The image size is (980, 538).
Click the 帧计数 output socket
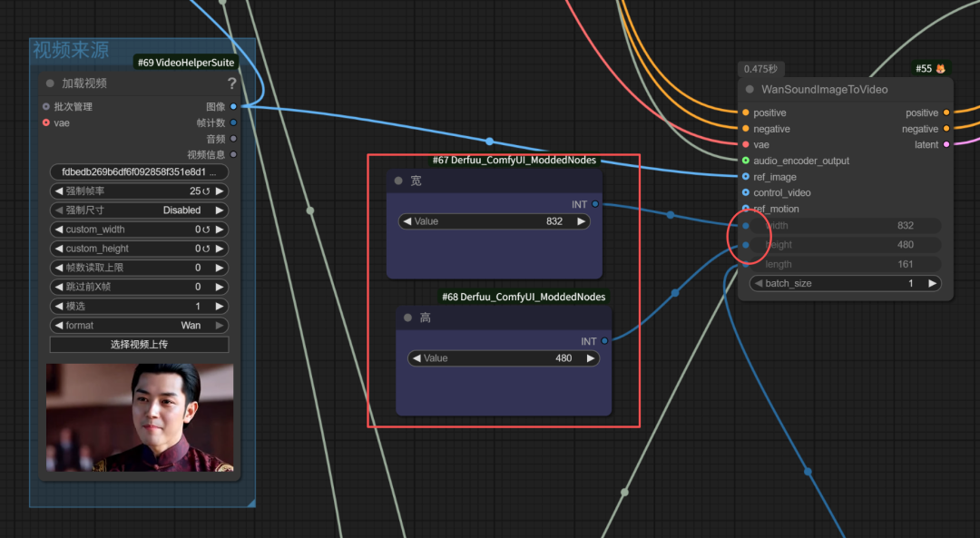(x=234, y=122)
